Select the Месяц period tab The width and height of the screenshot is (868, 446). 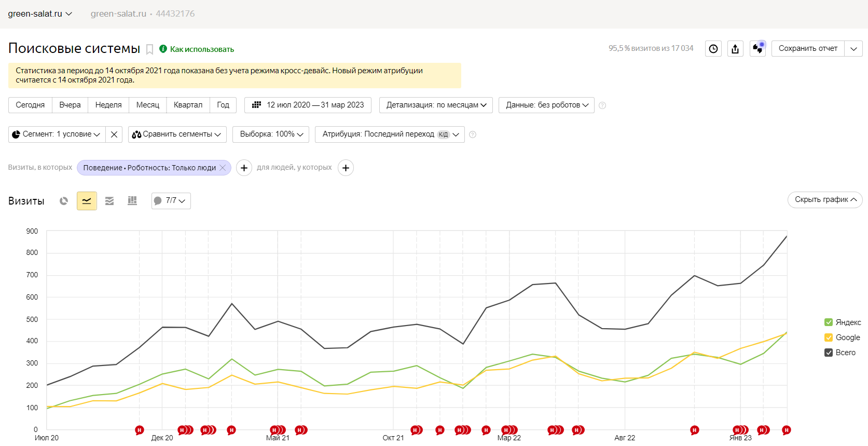point(148,105)
